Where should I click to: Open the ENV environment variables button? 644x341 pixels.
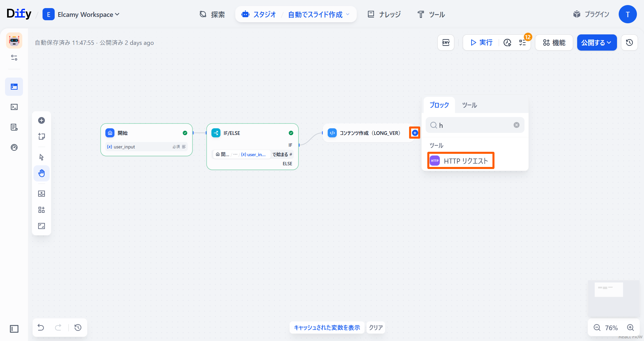point(446,42)
